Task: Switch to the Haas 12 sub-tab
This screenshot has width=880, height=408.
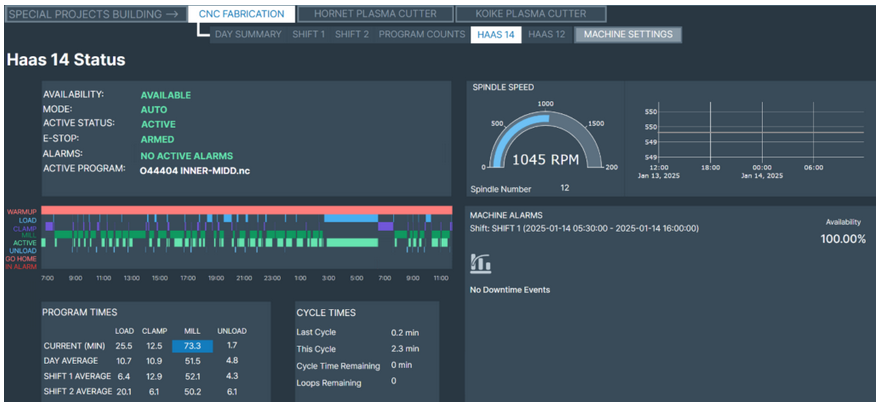Action: click(x=547, y=34)
